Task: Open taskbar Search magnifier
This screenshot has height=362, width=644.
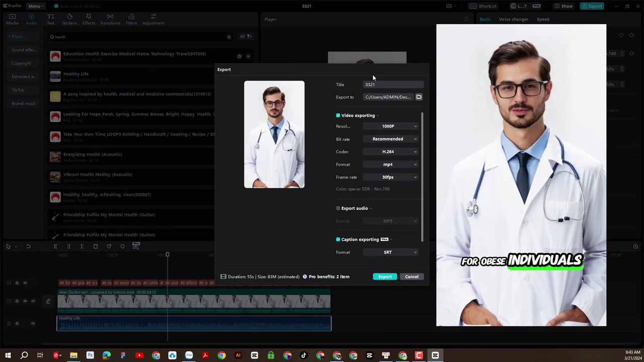Action: click(x=24, y=355)
